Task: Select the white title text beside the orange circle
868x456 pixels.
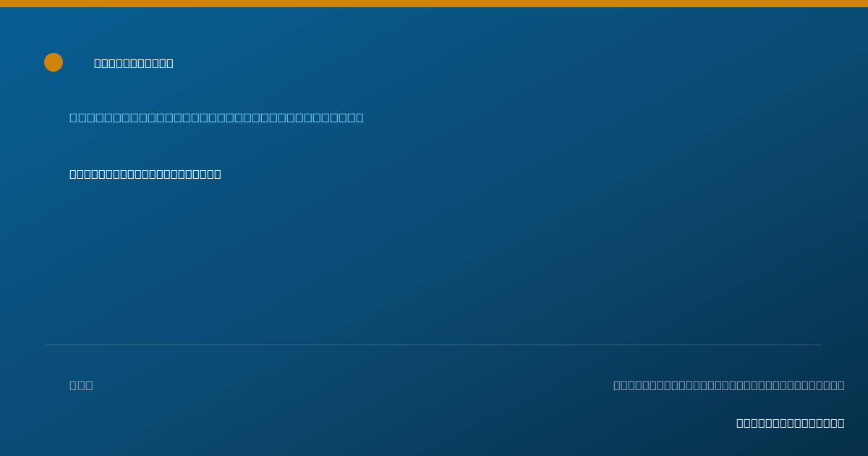Action: (x=134, y=63)
